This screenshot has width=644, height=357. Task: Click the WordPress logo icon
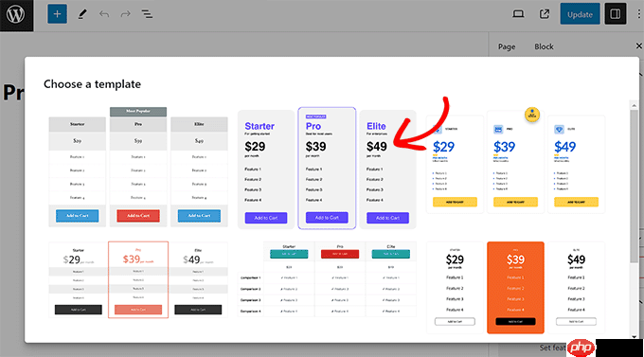coord(16,15)
